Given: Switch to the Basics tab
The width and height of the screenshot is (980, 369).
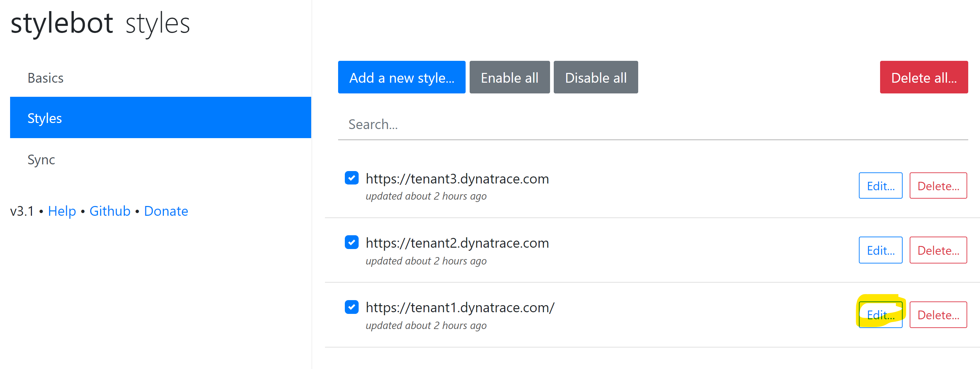Looking at the screenshot, I should [x=45, y=78].
